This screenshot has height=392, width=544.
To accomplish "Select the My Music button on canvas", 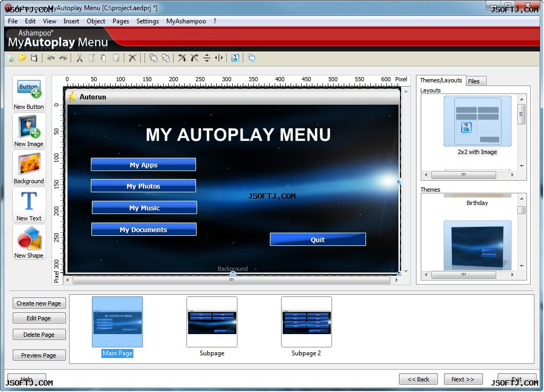I will 144,208.
